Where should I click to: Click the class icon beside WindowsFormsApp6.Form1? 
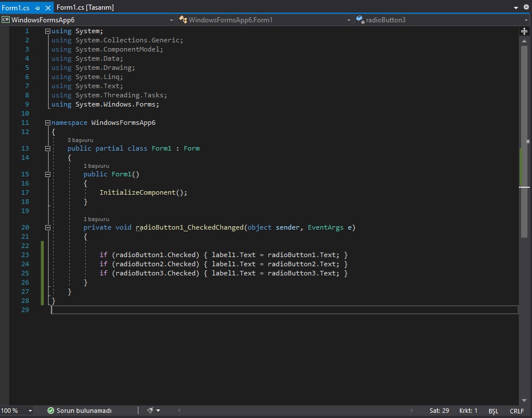click(183, 19)
